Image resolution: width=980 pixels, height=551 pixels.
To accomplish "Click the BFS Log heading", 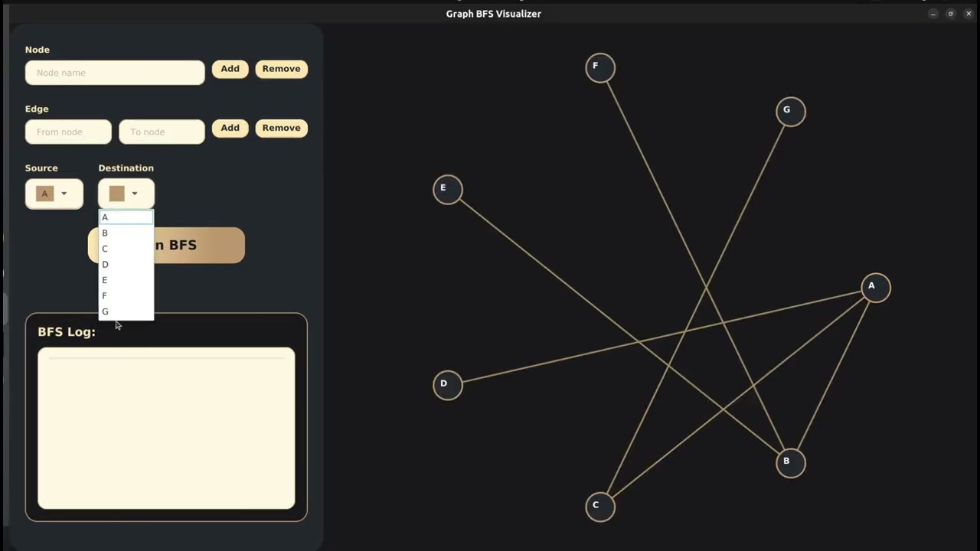I will click(x=67, y=332).
